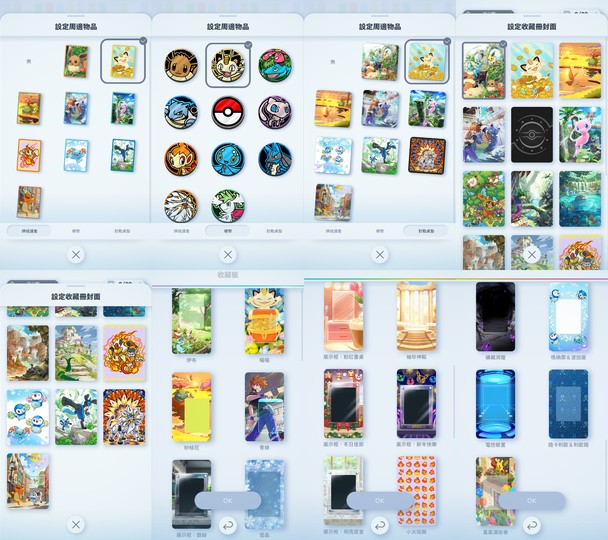The height and width of the screenshot is (540, 608).
Task: Go back using arrow below 雪晶 panel OK
Action: pos(228,525)
